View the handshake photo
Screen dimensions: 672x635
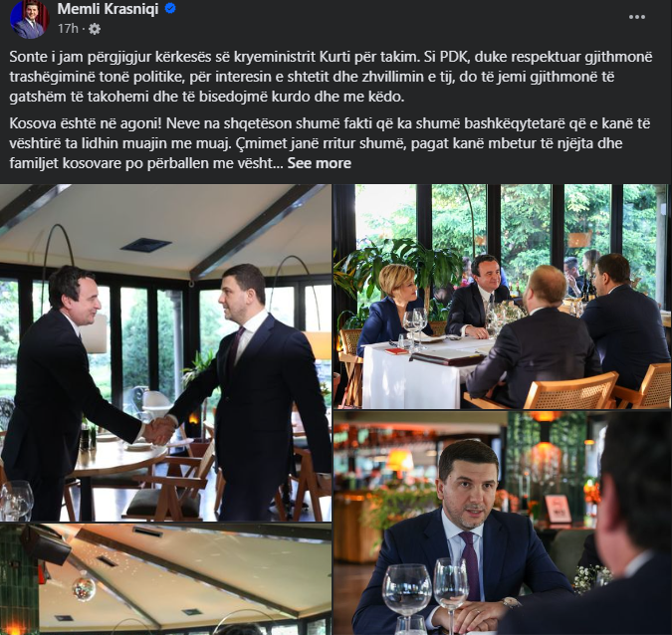165,352
